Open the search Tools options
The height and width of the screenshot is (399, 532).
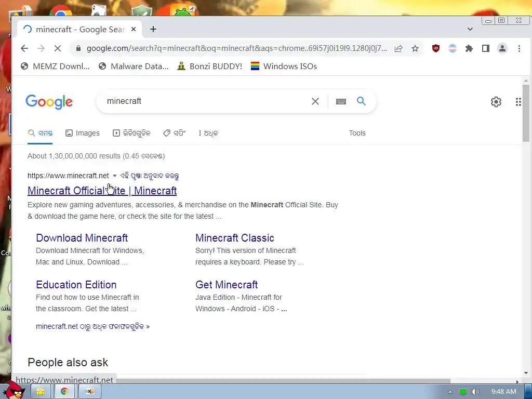[x=357, y=133]
